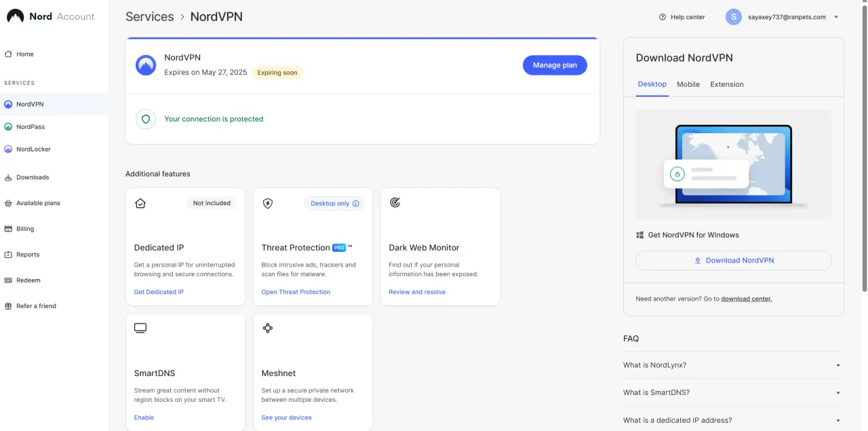The width and height of the screenshot is (868, 431).
Task: Click the See your devices link
Action: [x=286, y=417]
